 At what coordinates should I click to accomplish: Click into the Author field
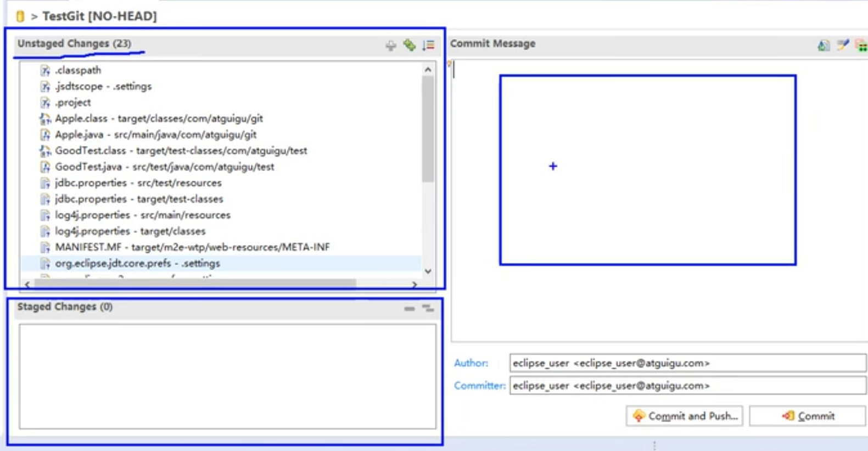pos(688,363)
